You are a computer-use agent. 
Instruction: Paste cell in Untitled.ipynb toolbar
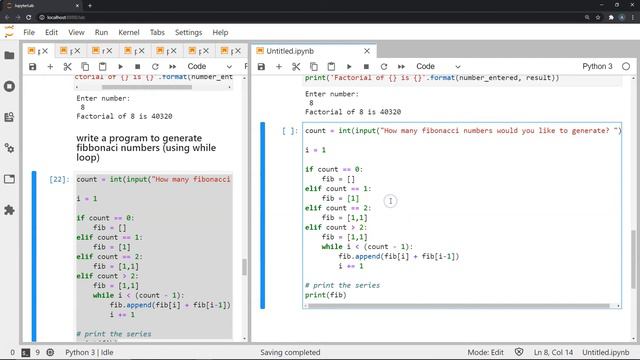331,67
